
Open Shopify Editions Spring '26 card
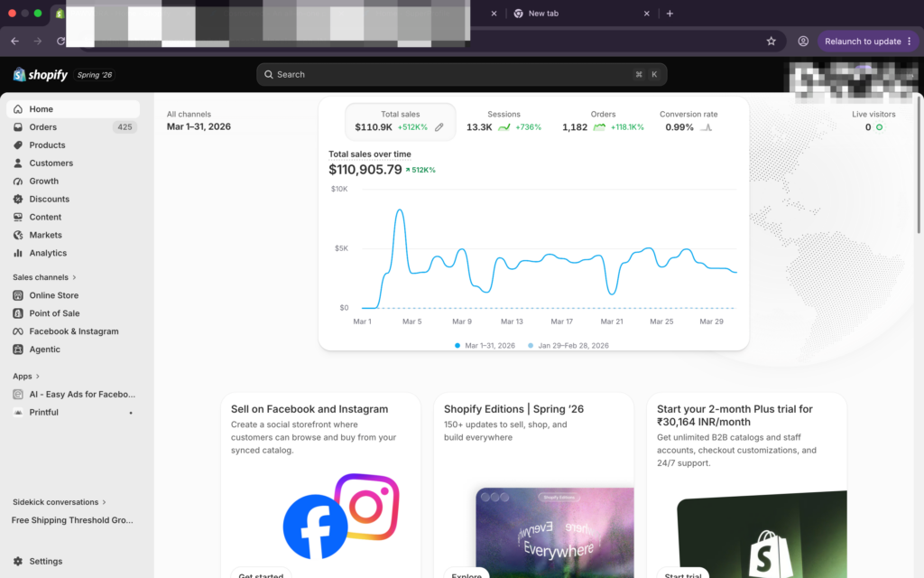coord(533,485)
